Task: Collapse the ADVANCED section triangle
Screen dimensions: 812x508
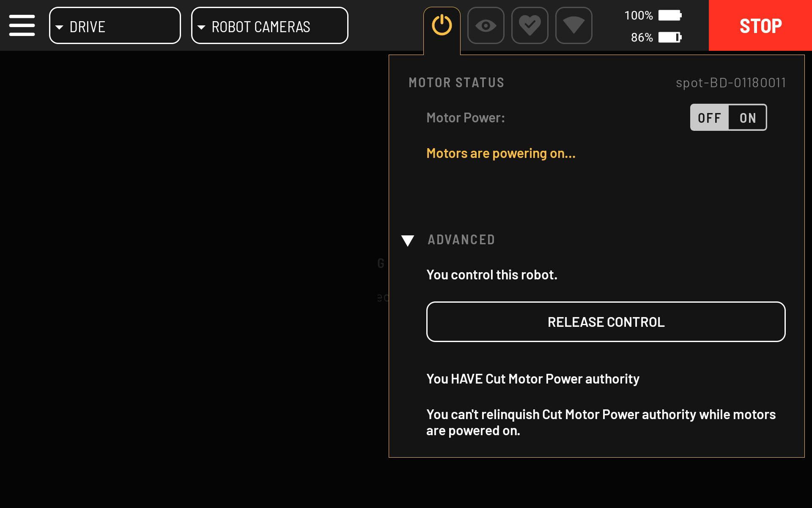Action: click(x=408, y=240)
